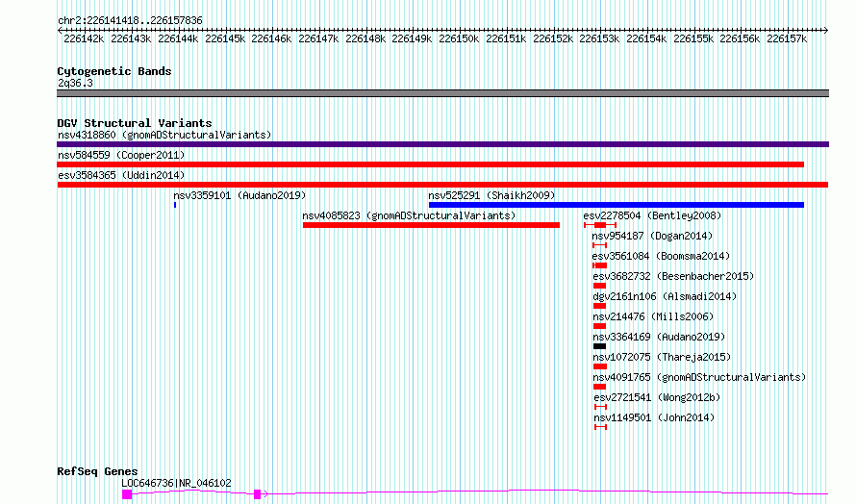Open the esv3682732 (Besenbacher2015) label
856x504 pixels.
point(673,276)
